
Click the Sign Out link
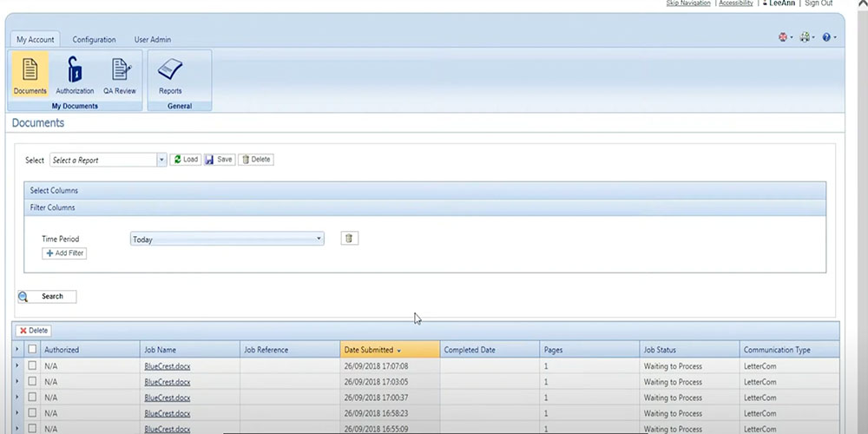click(818, 3)
